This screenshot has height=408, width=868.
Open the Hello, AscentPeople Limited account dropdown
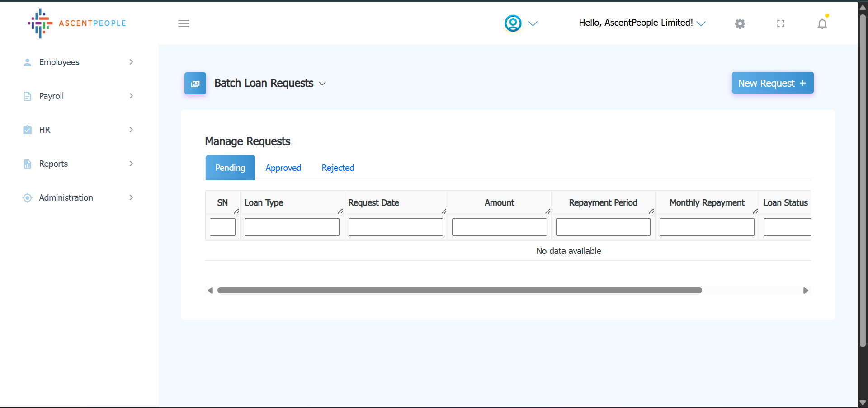(642, 23)
